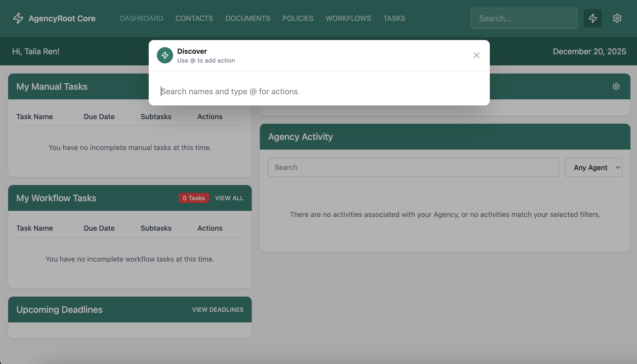637x364 pixels.
Task: Click Task Name header in Workflow Tasks
Action: tap(35, 228)
